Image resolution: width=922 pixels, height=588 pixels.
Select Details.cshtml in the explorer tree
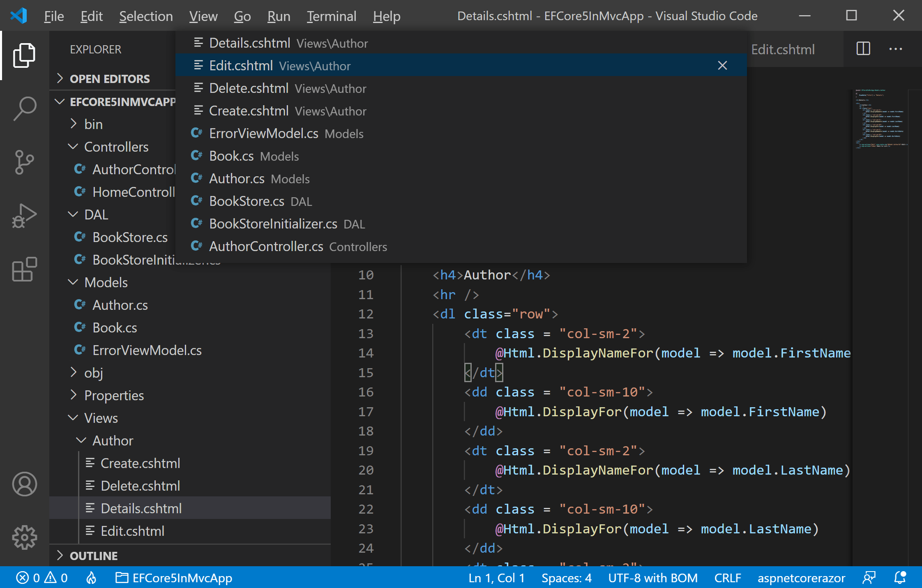141,508
